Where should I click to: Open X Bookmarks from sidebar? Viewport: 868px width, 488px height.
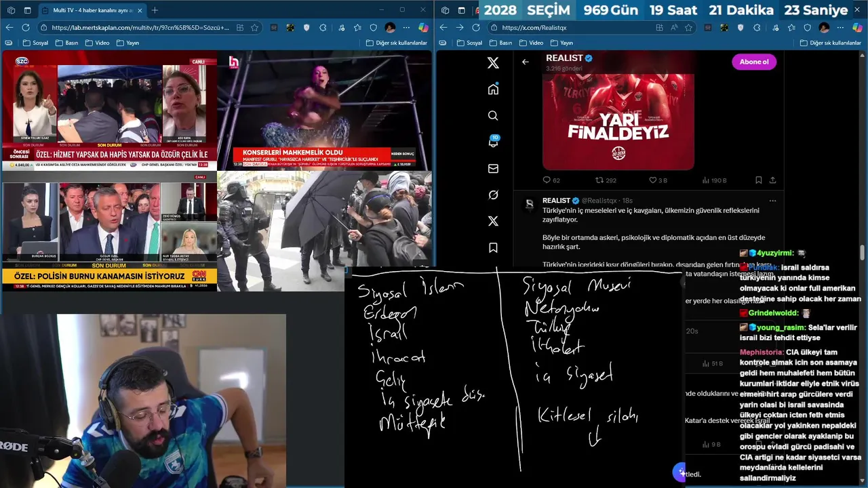[493, 247]
